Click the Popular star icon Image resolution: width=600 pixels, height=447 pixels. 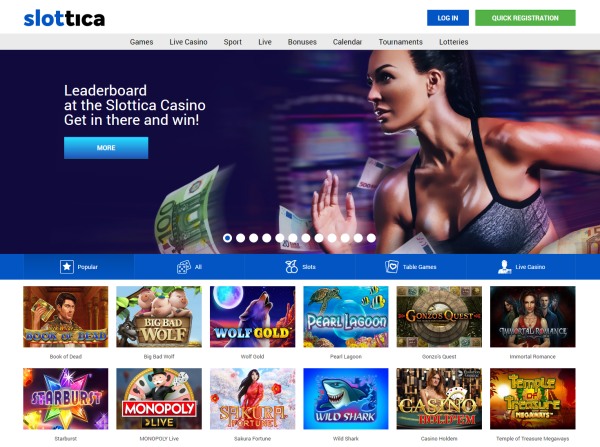click(x=67, y=266)
